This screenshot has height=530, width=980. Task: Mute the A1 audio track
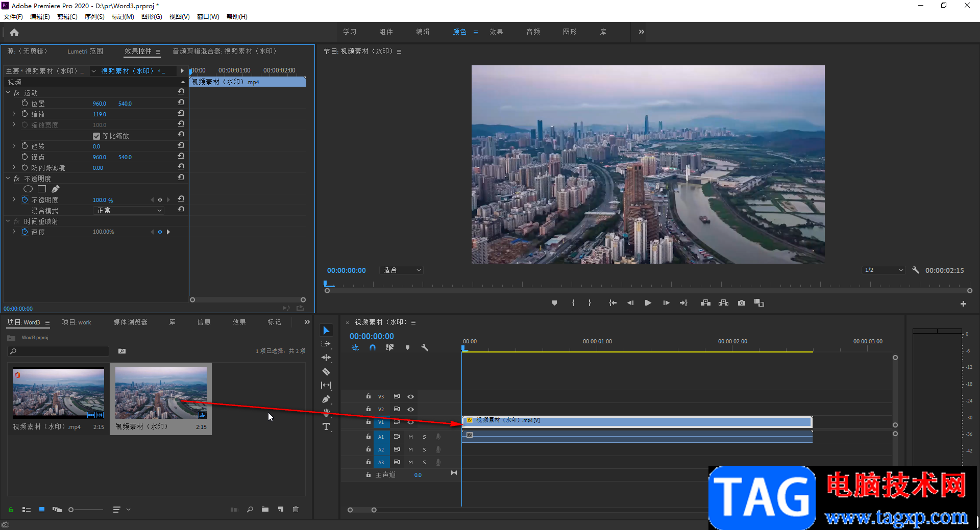(x=410, y=437)
